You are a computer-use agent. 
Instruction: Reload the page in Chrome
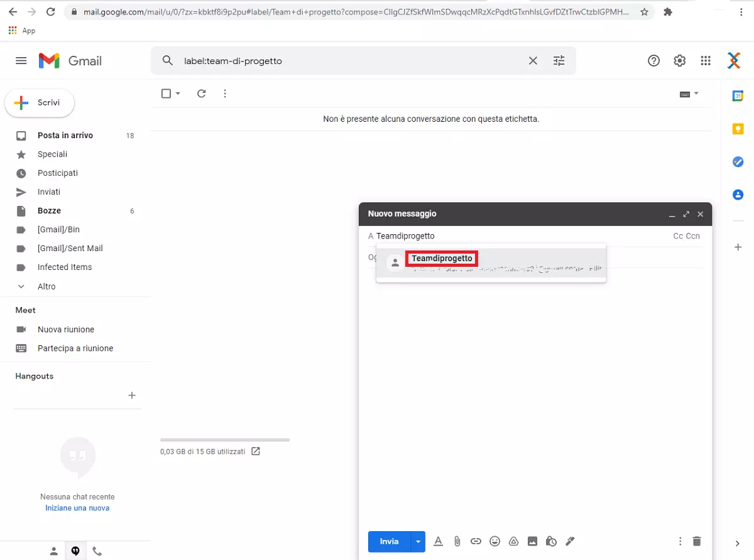[51, 12]
